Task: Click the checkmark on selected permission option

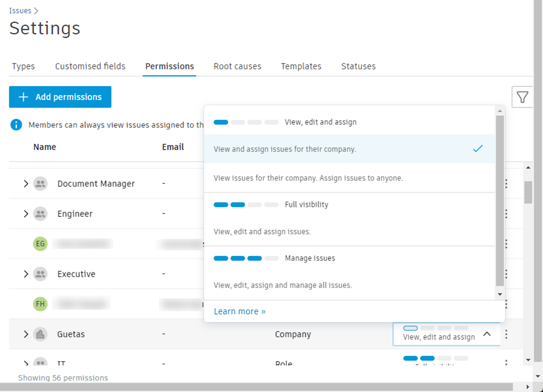Action: point(478,149)
